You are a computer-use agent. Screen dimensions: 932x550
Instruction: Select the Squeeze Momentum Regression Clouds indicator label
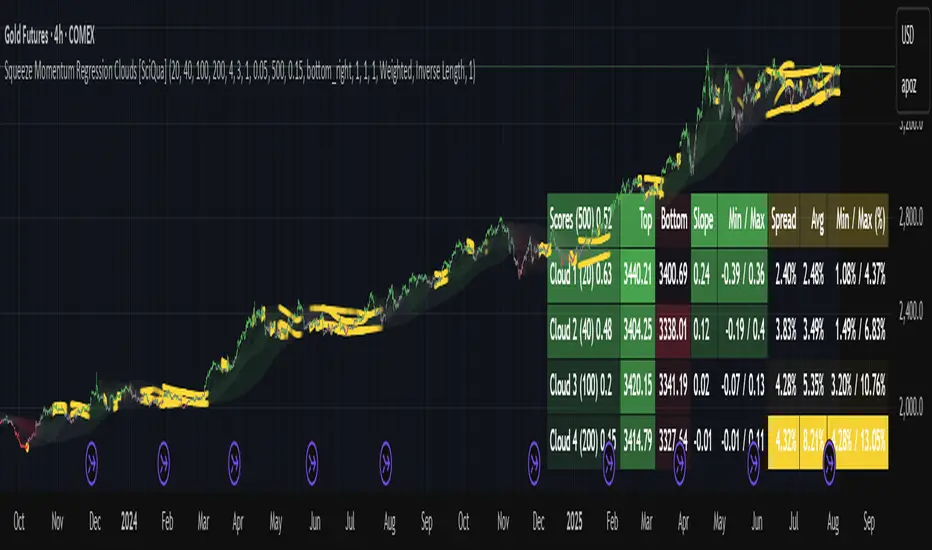(240, 73)
